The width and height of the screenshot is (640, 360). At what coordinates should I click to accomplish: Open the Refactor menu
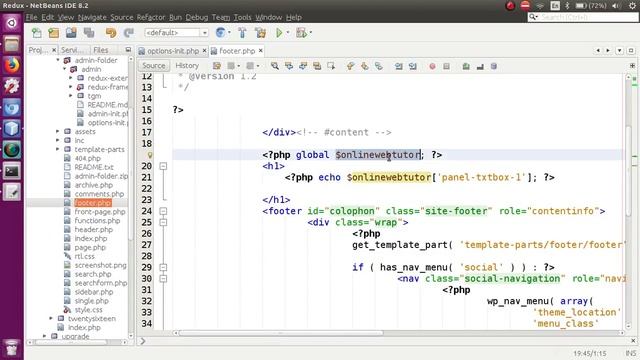click(x=151, y=17)
